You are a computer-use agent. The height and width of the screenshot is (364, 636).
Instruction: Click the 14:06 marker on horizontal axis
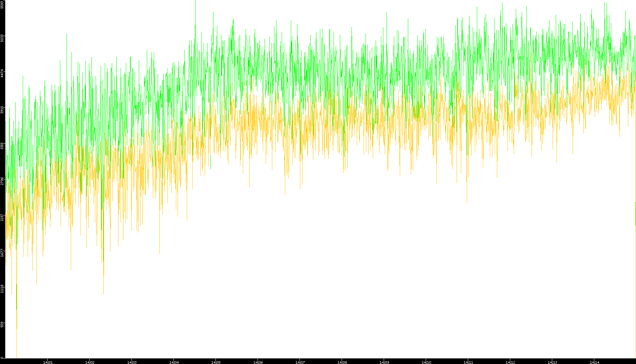[258, 362]
